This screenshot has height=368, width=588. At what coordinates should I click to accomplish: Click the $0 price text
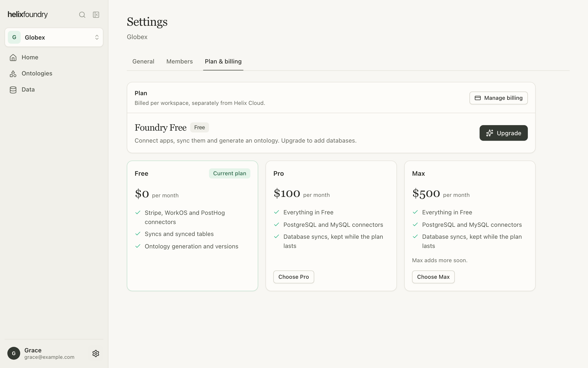click(x=142, y=194)
